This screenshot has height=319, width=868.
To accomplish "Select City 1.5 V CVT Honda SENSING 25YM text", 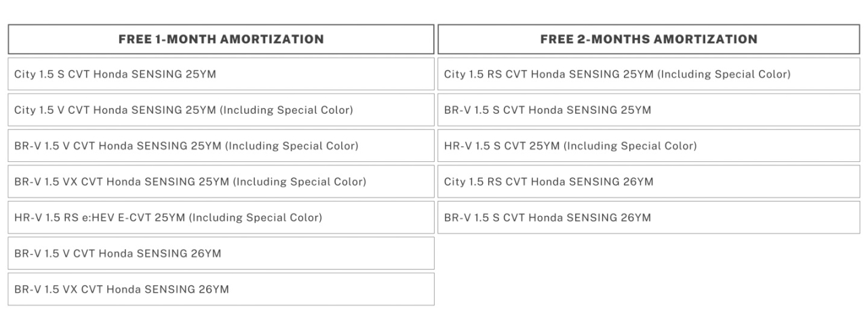I will click(x=115, y=110).
